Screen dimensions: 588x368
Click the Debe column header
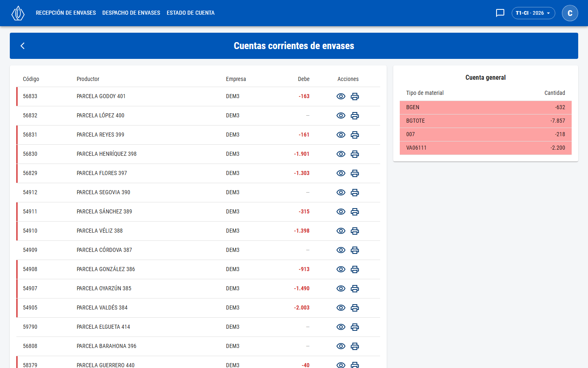[304, 79]
